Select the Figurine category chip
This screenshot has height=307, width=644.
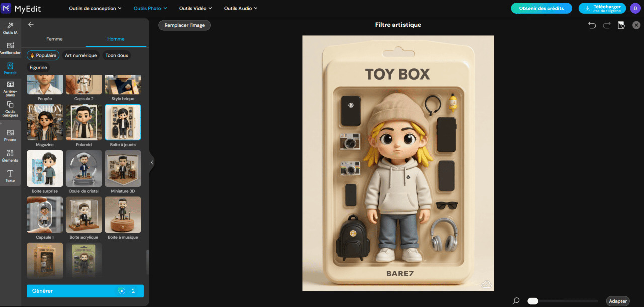click(38, 67)
